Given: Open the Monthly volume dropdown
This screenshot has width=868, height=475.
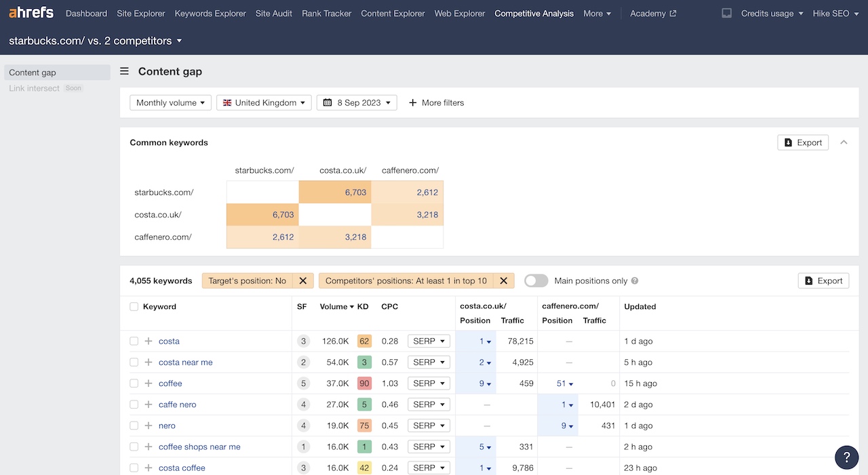Looking at the screenshot, I should tap(170, 103).
